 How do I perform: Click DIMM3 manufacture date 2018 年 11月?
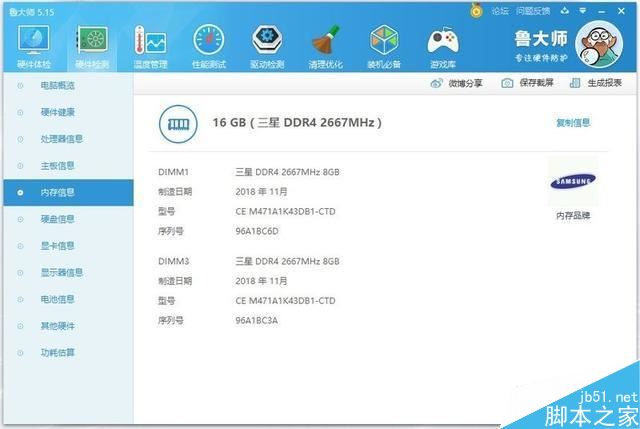point(261,281)
